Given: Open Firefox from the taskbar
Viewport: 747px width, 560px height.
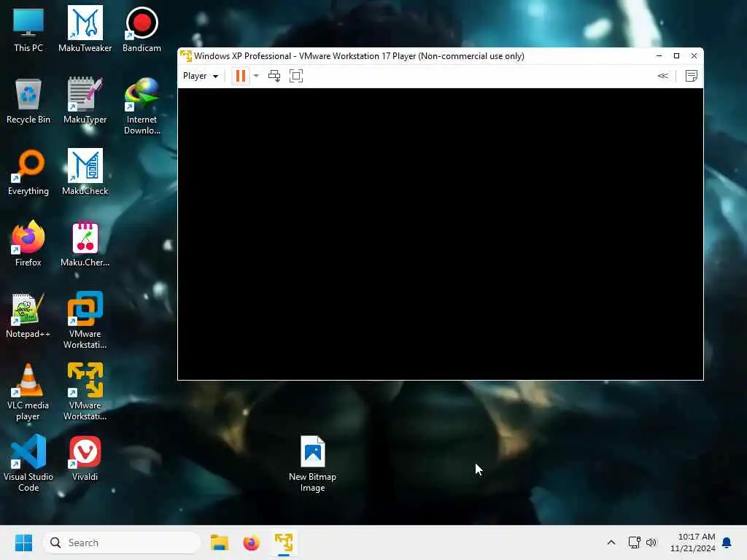Looking at the screenshot, I should (x=251, y=542).
